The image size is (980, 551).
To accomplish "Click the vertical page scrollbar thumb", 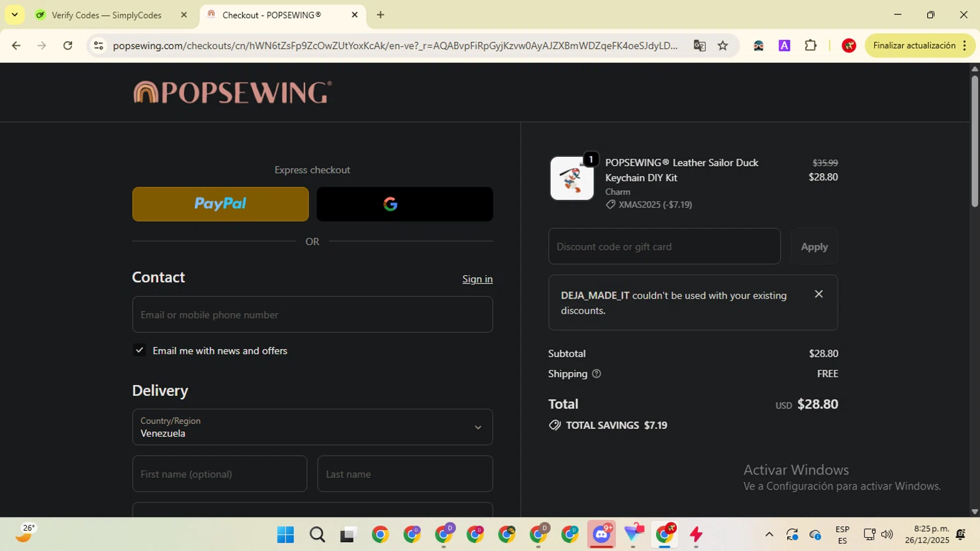I will pos(974,142).
